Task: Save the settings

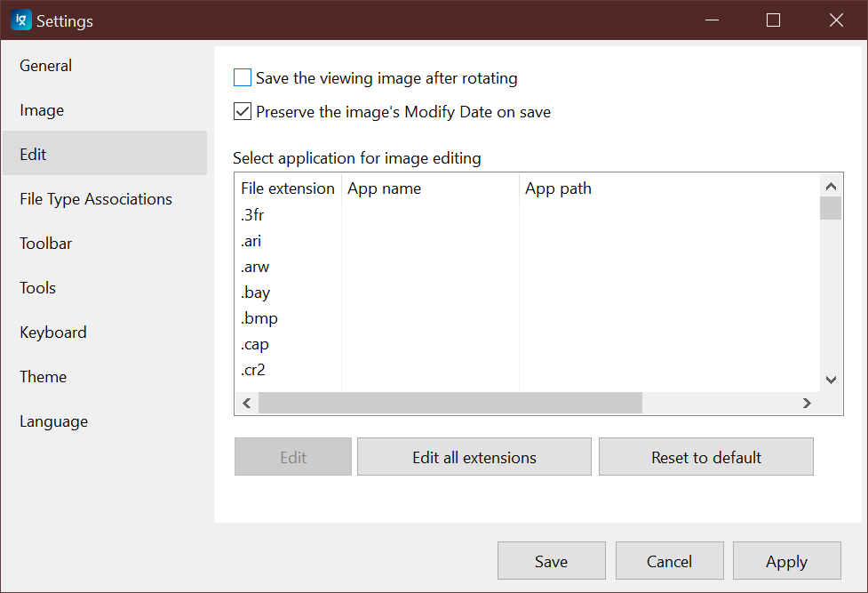Action: click(551, 561)
